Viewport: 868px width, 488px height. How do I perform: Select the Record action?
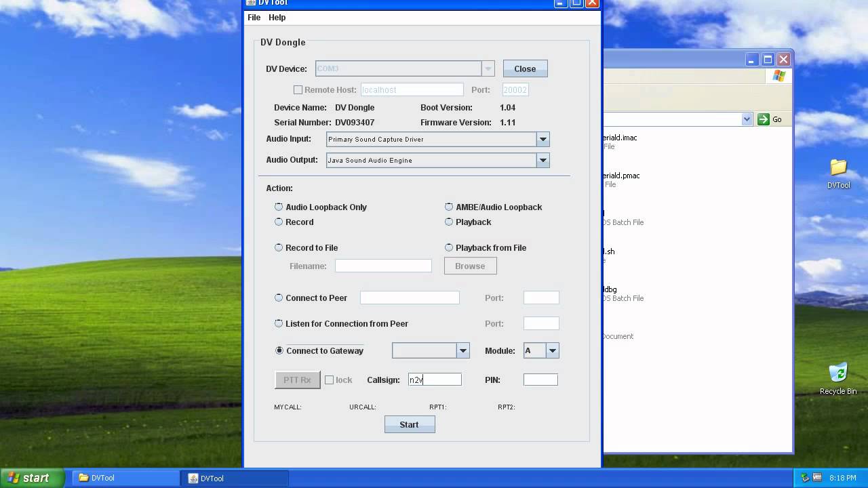point(294,222)
